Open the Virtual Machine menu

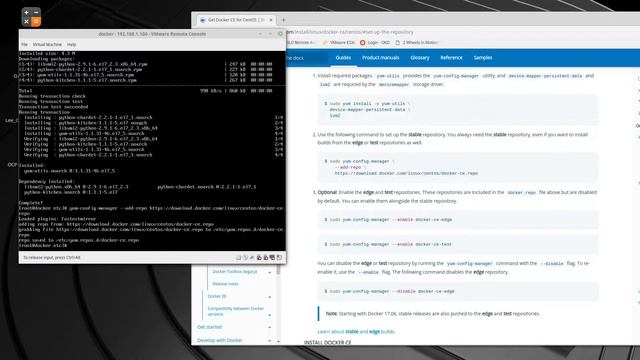[x=47, y=44]
